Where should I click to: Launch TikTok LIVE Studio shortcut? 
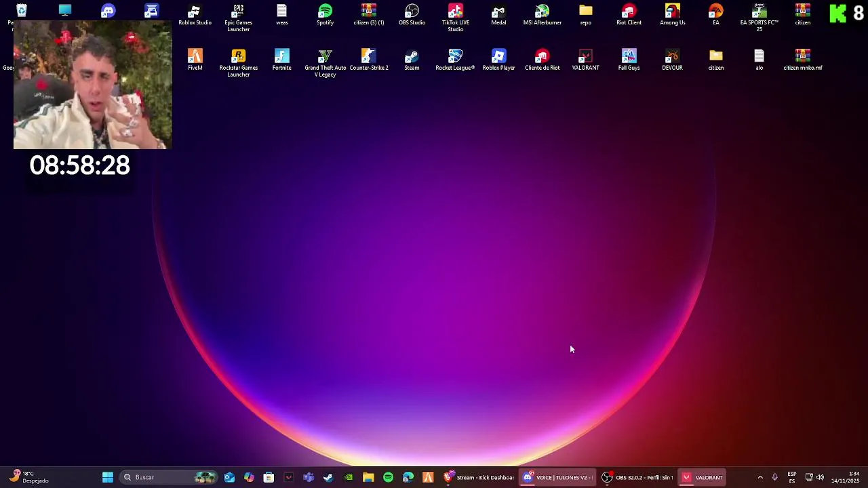[x=455, y=18]
